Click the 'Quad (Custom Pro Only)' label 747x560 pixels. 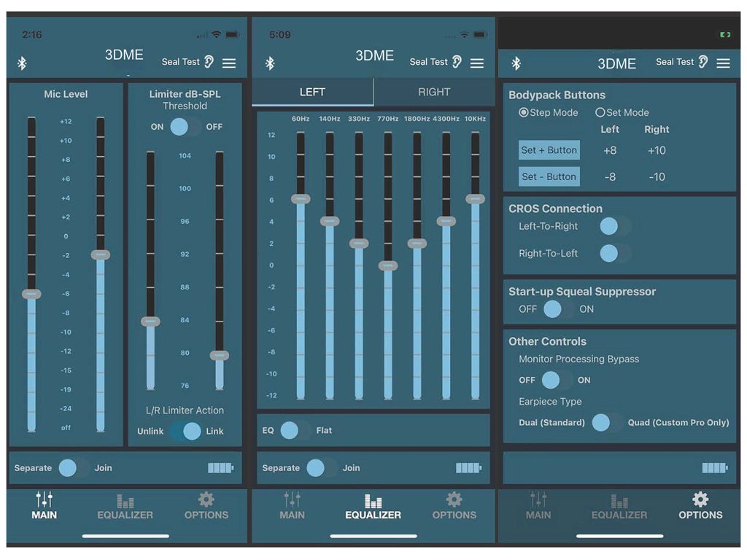(678, 422)
